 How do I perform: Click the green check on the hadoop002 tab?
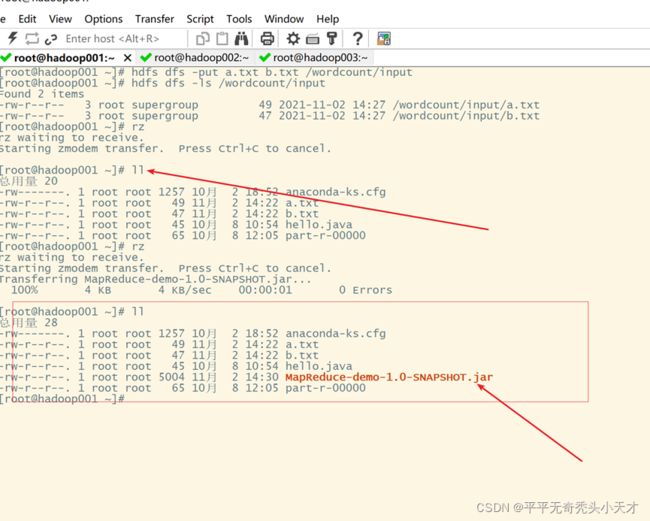(x=145, y=58)
